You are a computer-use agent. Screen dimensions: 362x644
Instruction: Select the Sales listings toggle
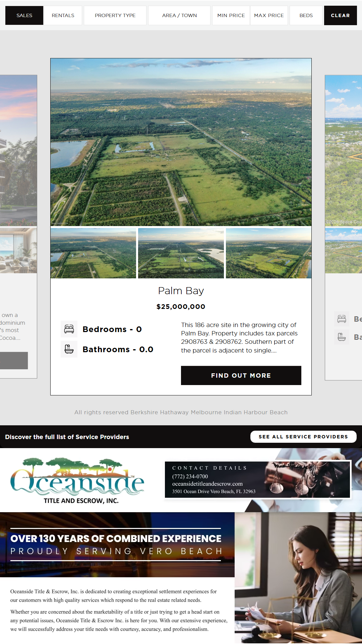pos(24,15)
